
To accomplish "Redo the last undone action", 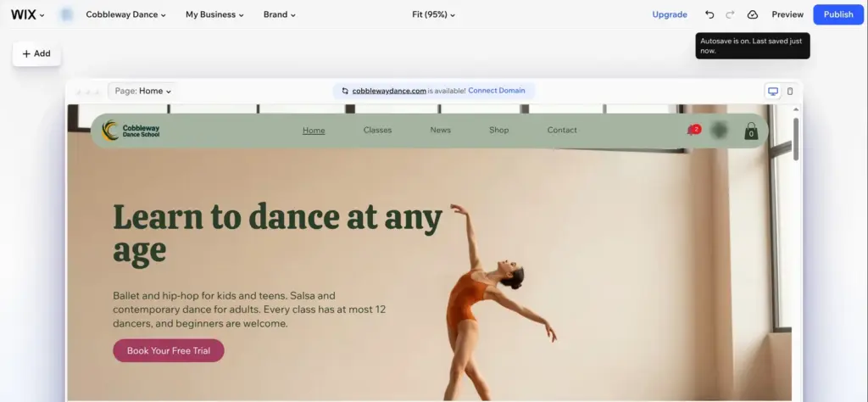I will pos(730,15).
